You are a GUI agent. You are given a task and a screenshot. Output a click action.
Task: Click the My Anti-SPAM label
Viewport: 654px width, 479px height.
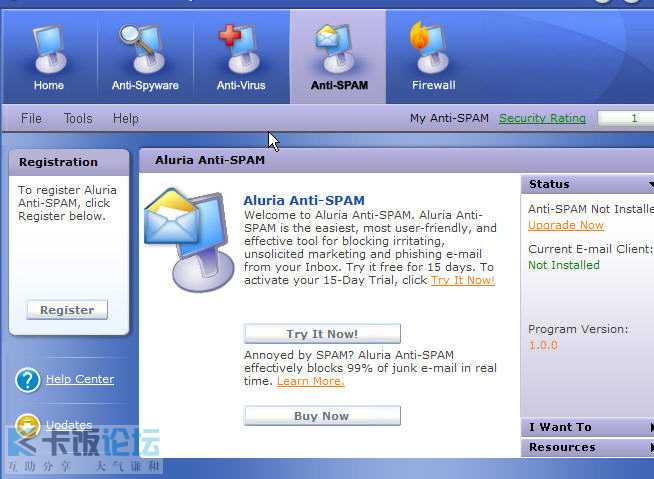(x=449, y=118)
